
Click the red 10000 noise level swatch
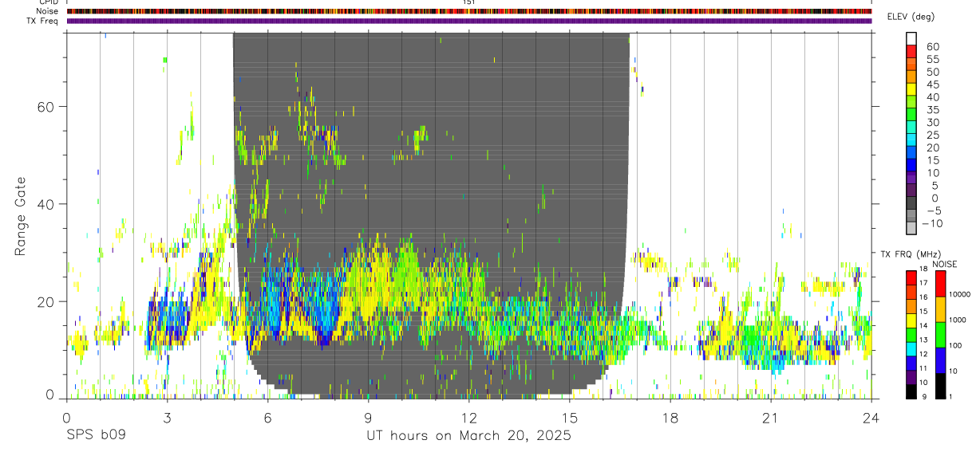point(940,285)
